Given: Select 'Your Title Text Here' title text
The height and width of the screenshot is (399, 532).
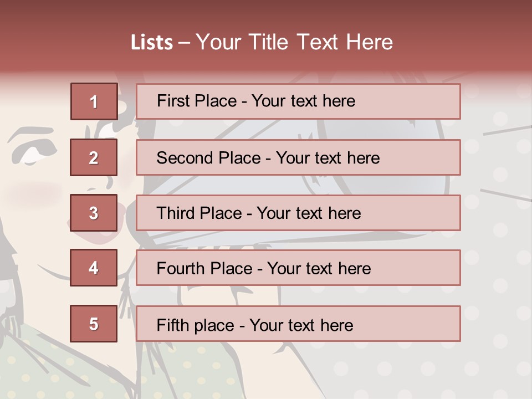Looking at the screenshot, I should (294, 43).
